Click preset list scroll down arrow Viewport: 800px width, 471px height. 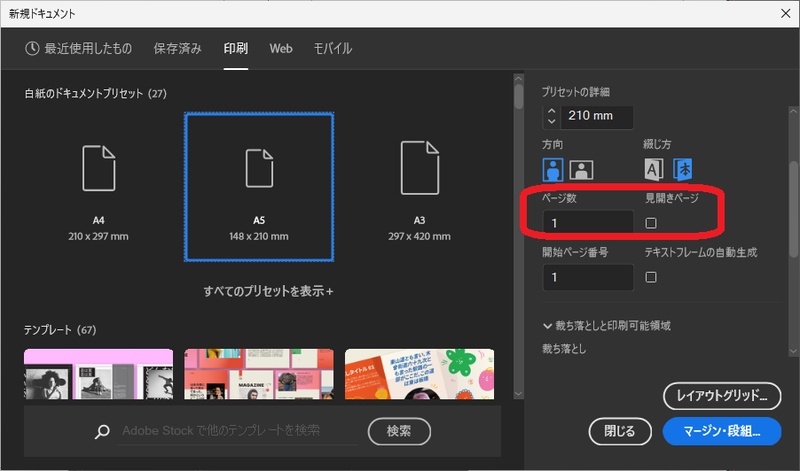[x=519, y=394]
